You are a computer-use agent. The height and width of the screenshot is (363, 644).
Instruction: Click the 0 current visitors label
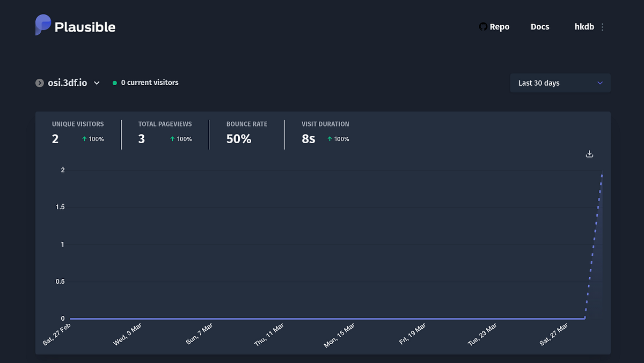pos(150,83)
